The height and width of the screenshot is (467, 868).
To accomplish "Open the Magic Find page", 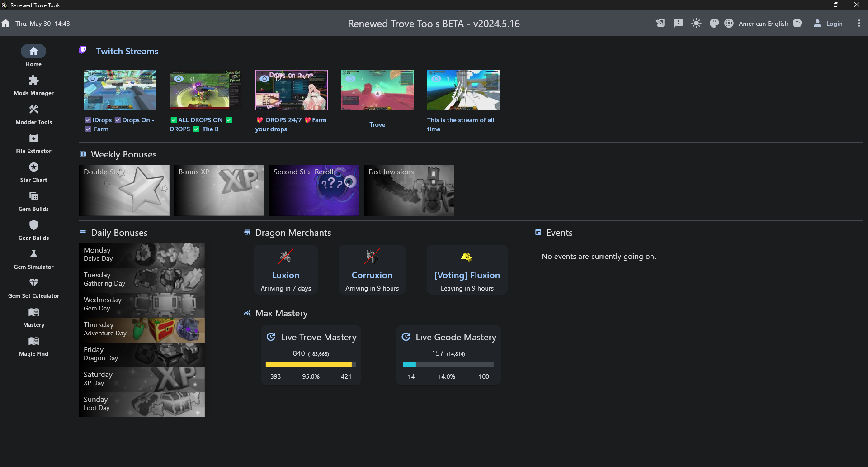I will [x=33, y=345].
